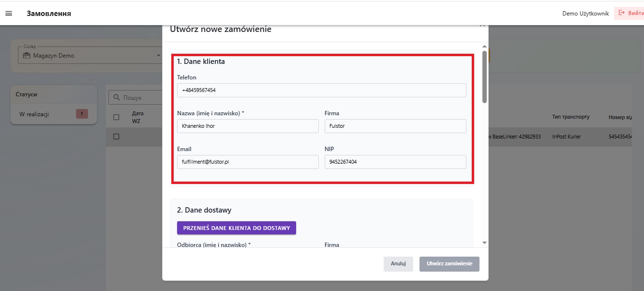644x291 pixels.
Task: Click Przenieś dane klienta do dostawy button
Action: tap(237, 228)
